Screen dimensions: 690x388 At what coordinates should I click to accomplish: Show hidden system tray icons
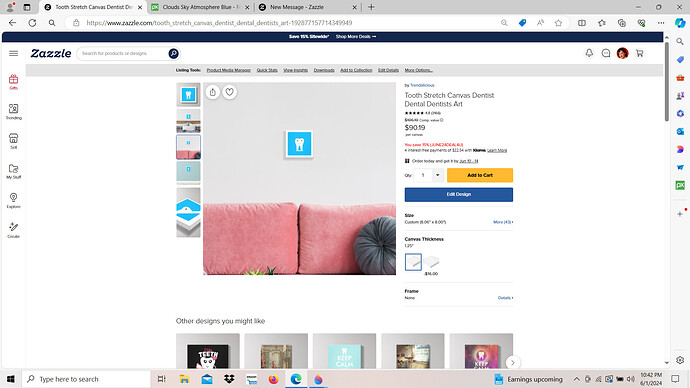(x=576, y=379)
